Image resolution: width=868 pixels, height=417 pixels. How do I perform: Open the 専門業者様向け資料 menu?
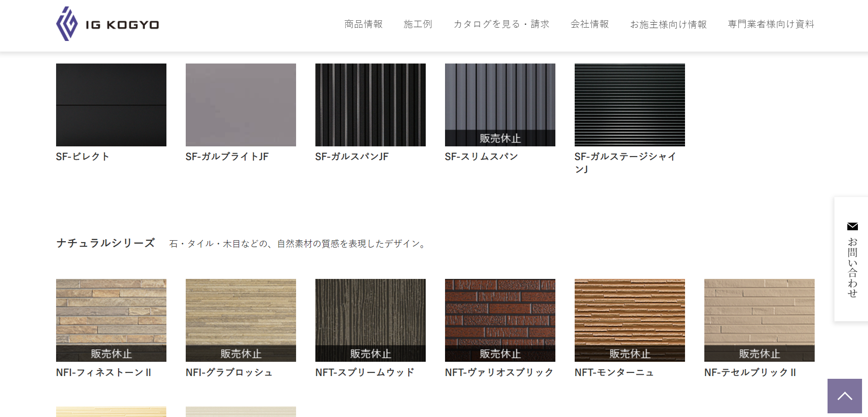(771, 24)
